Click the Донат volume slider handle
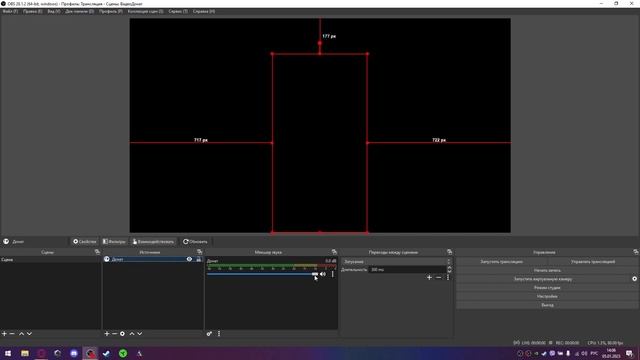Viewport: 640px width, 360px height. pyautogui.click(x=315, y=274)
